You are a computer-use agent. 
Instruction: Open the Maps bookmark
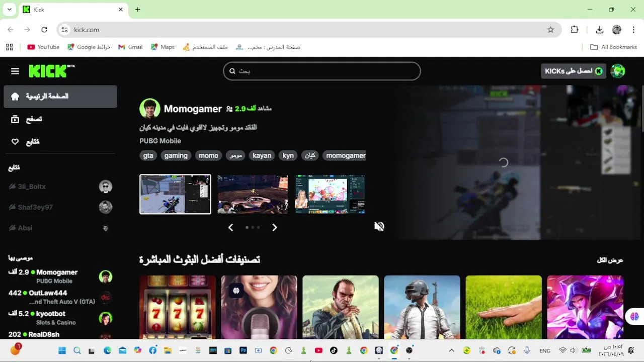click(163, 47)
